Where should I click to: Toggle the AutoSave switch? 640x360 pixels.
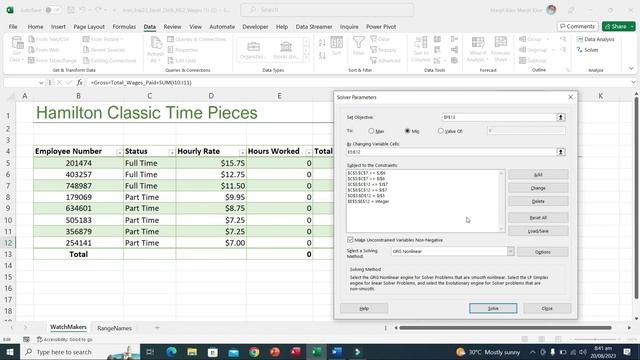coord(53,10)
